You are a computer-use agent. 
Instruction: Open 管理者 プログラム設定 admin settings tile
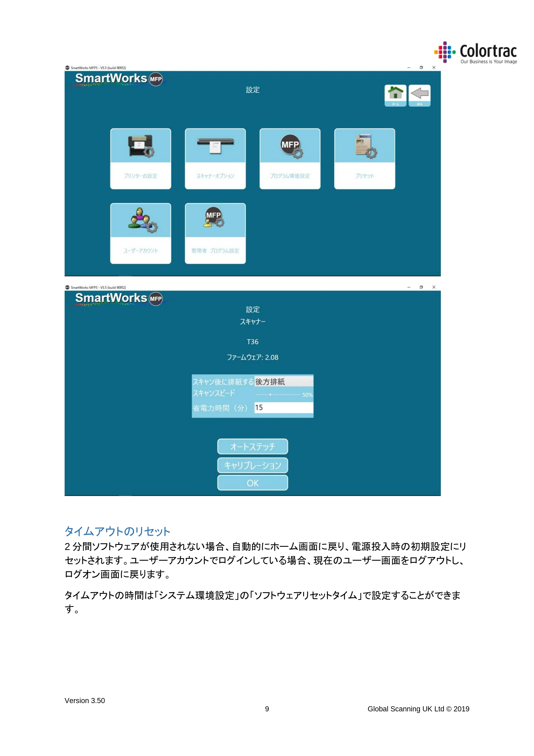(215, 234)
